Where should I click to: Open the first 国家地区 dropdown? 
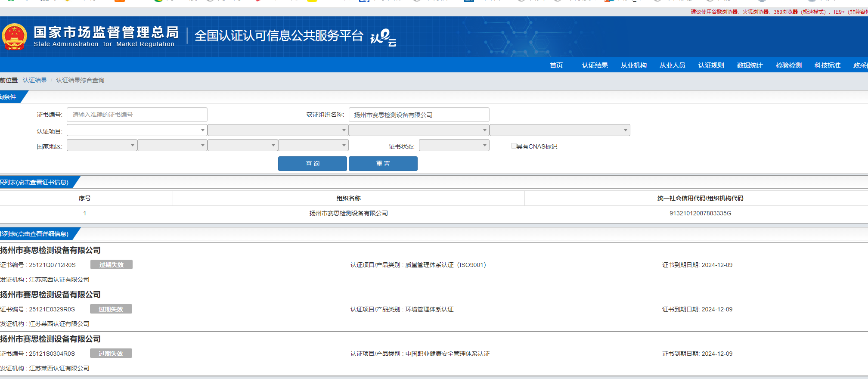tap(102, 145)
